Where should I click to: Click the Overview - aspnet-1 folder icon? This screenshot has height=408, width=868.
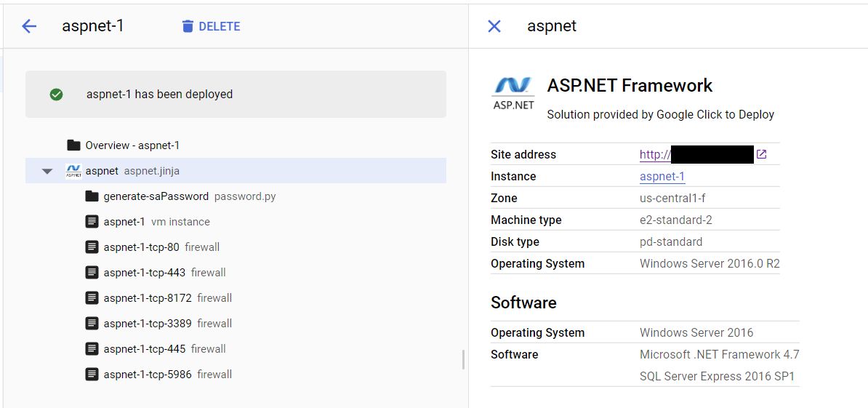[73, 145]
